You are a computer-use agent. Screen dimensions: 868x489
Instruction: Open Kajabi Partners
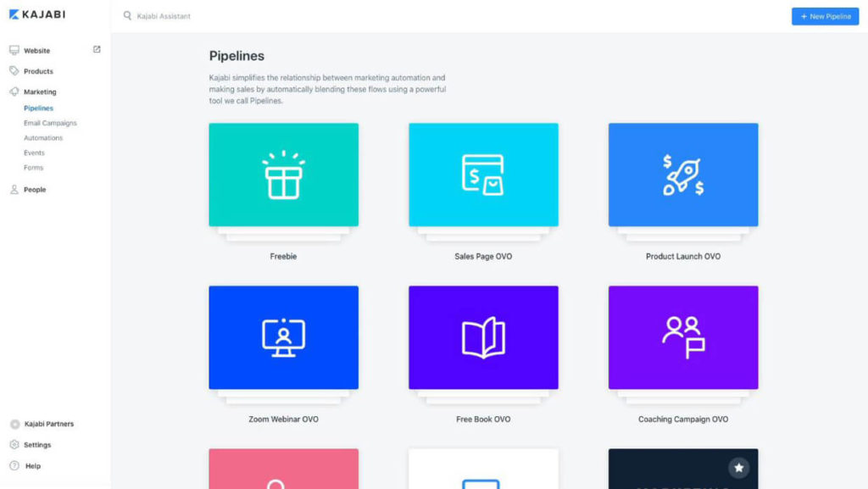pyautogui.click(x=48, y=424)
